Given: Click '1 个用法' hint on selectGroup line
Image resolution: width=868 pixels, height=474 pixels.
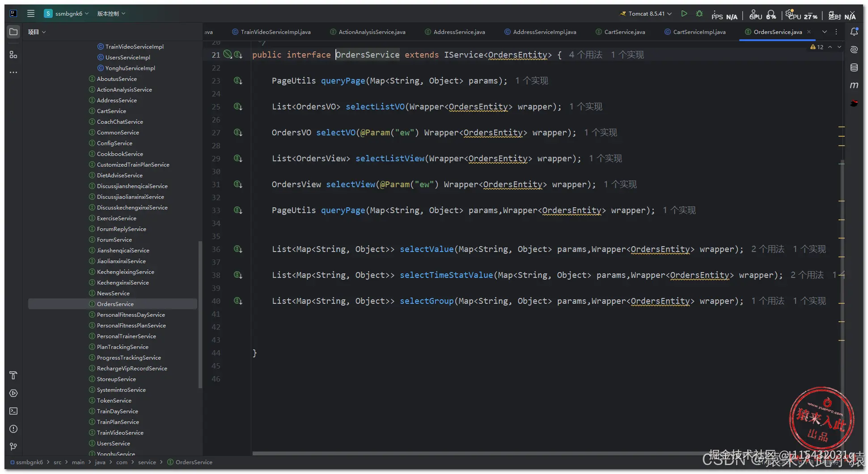Looking at the screenshot, I should [768, 301].
